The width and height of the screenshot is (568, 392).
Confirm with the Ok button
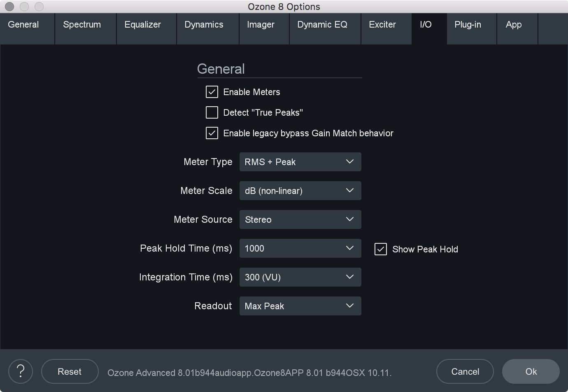click(531, 371)
